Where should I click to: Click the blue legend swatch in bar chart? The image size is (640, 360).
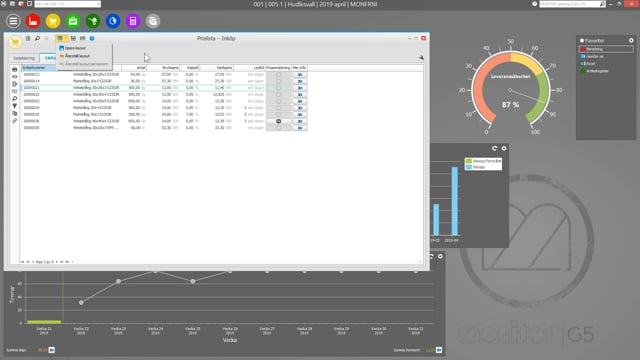[469, 167]
